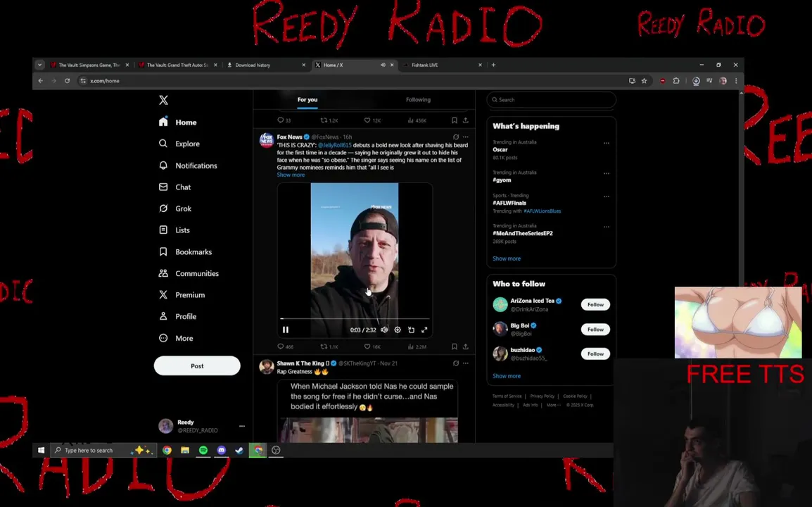Switch to Fishtank LIVE browser tab
812x507 pixels.
pos(442,65)
